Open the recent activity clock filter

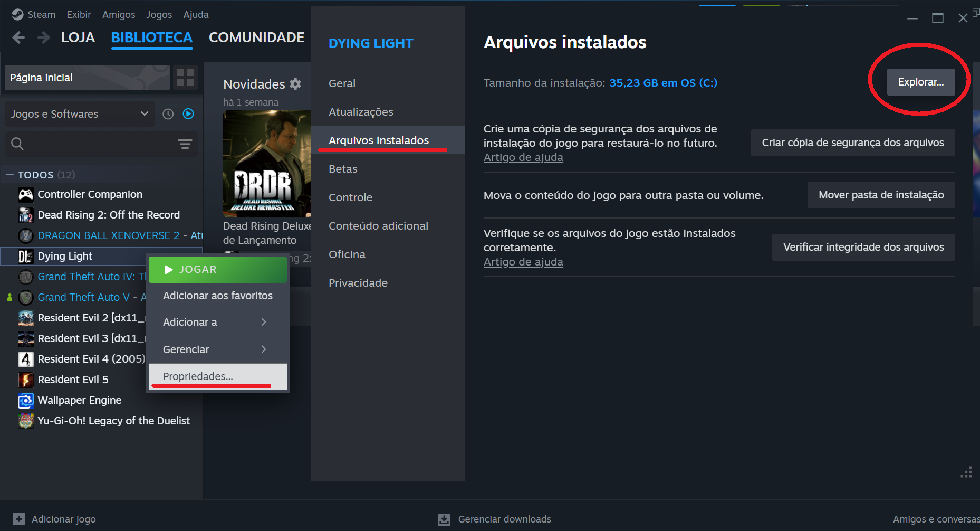point(168,114)
